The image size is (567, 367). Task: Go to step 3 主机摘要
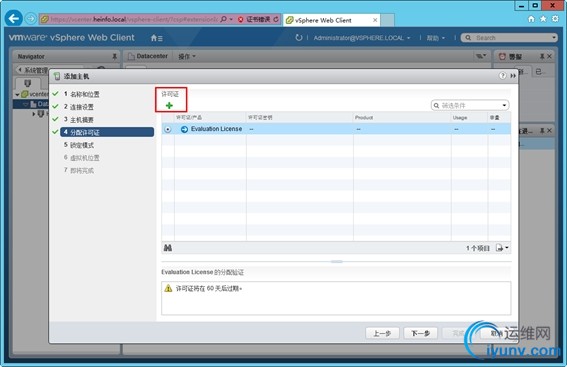point(78,119)
